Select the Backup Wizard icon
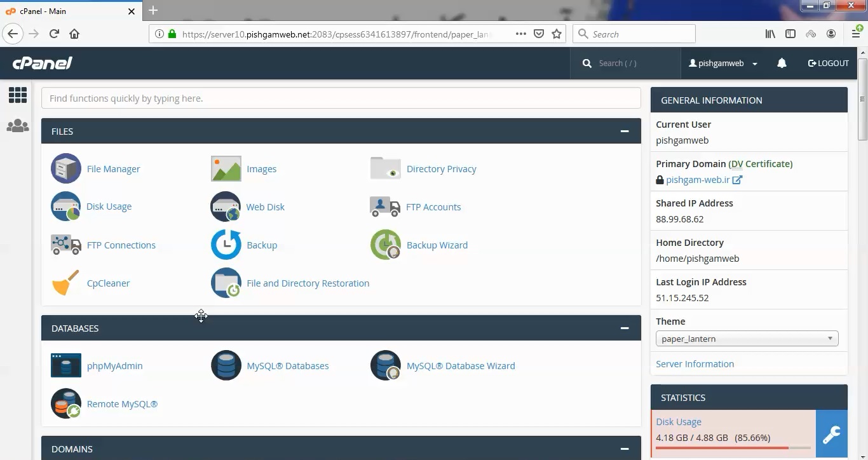This screenshot has height=460, width=868. [385, 245]
